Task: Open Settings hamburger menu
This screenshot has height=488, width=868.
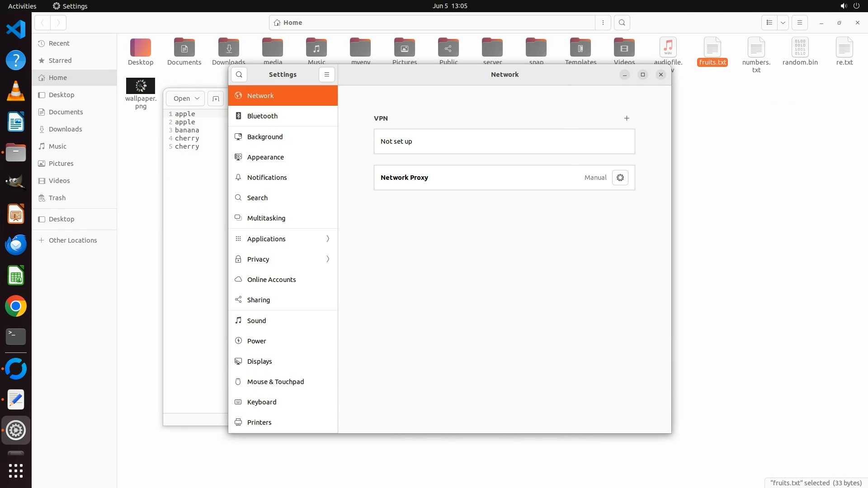Action: pos(327,75)
